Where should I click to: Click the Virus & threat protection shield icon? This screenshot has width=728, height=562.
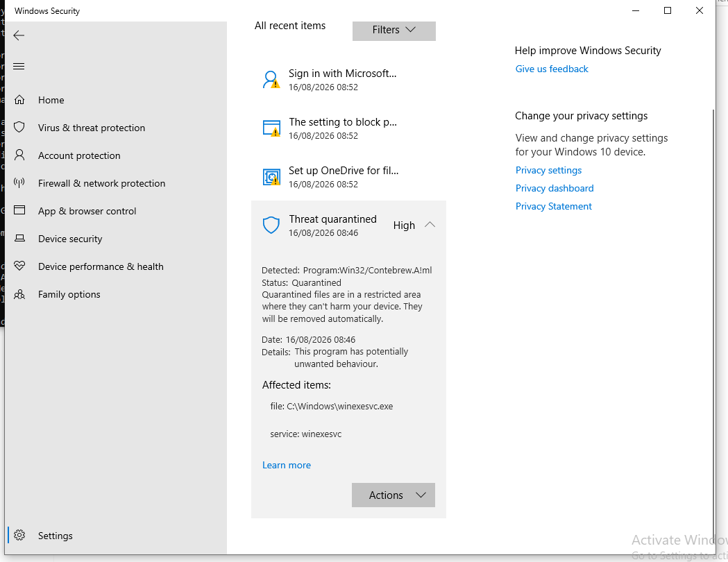click(19, 127)
